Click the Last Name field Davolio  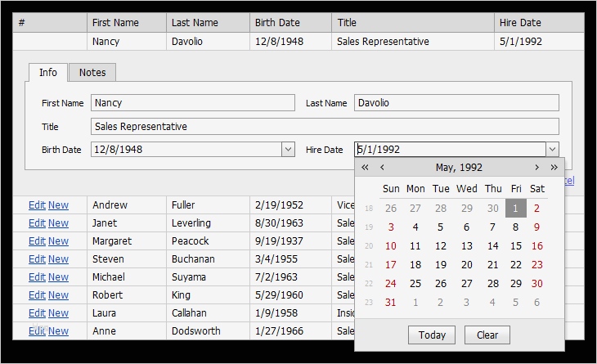point(456,103)
